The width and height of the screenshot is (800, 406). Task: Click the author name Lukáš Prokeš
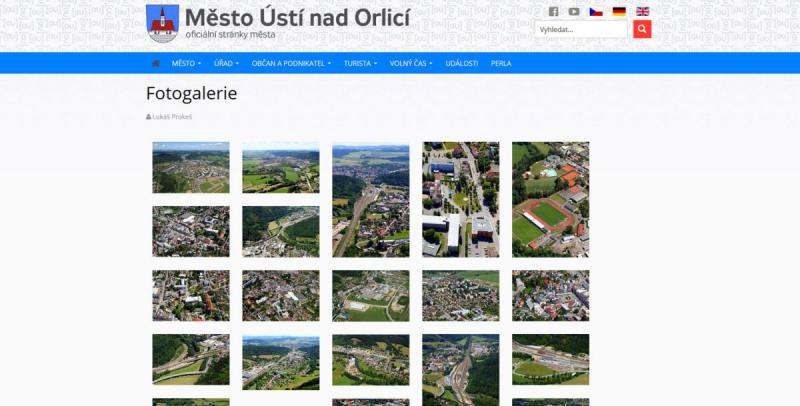[171, 117]
